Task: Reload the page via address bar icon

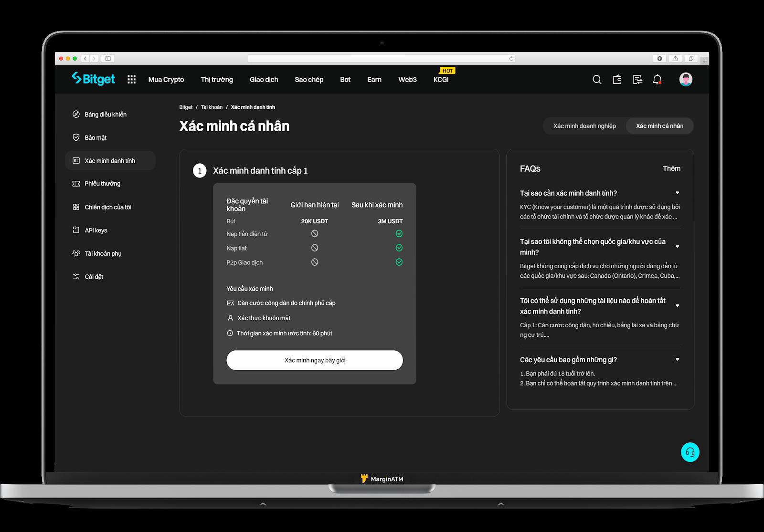Action: [x=511, y=59]
